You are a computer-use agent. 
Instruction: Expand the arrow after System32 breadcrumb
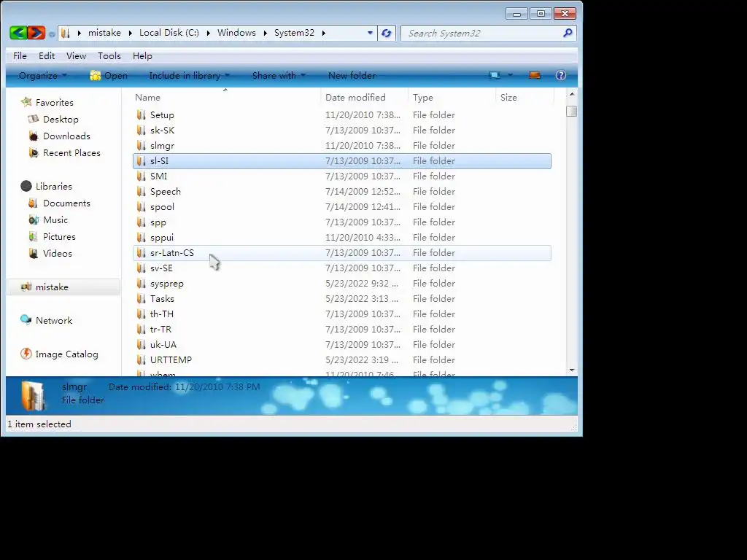[x=323, y=33]
